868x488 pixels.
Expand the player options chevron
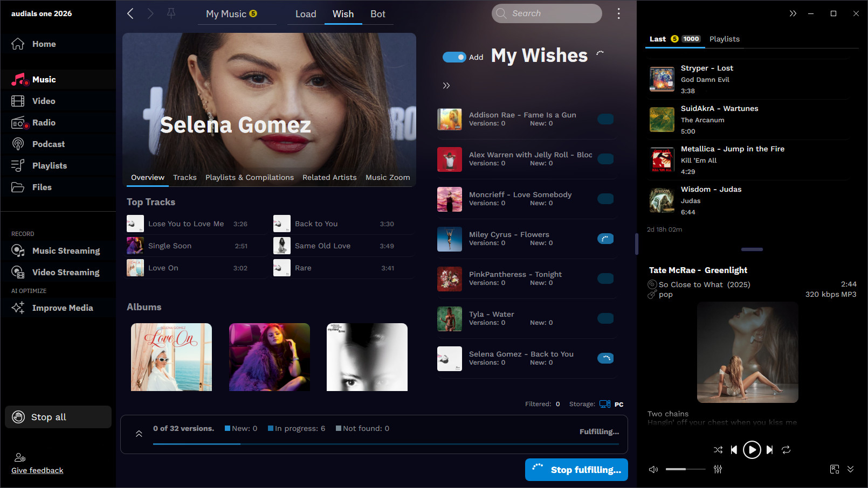(851, 469)
